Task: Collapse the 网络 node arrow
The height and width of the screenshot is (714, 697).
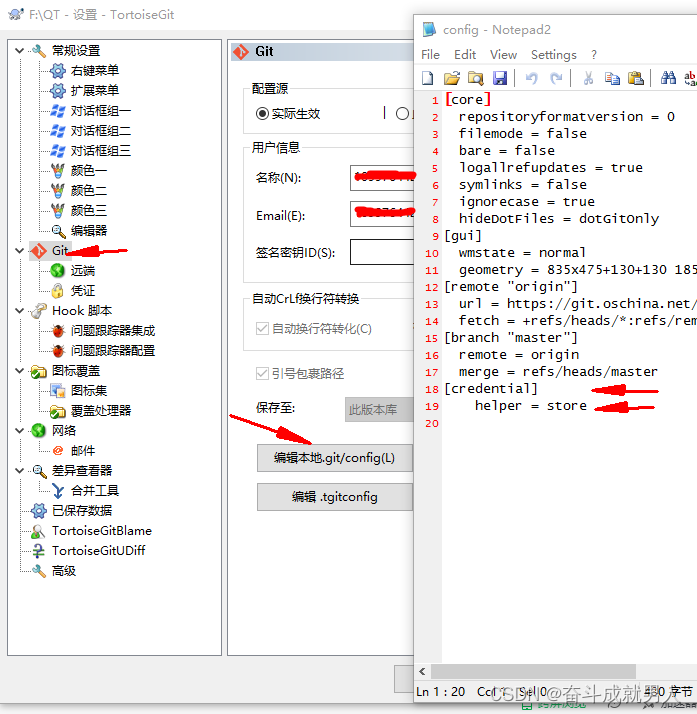Action: 20,430
